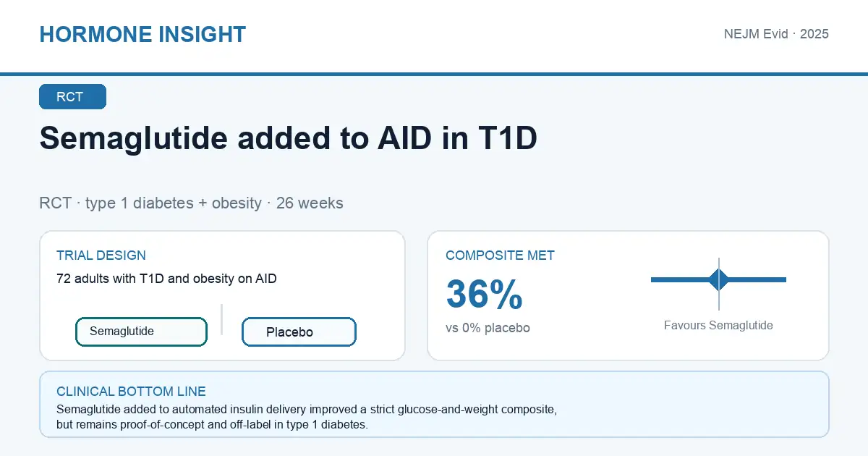Click the COMPOSITE MET heading
Screen dimensions: 868x456
[501, 256]
